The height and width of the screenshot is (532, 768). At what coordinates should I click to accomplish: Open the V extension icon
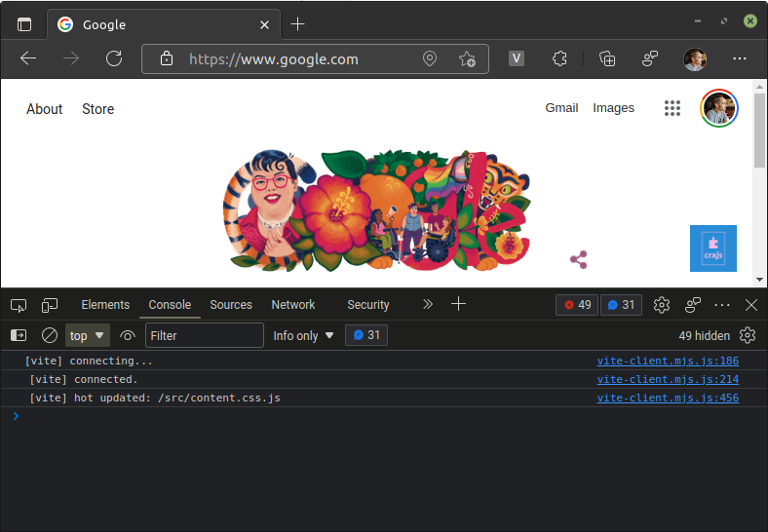tap(517, 58)
